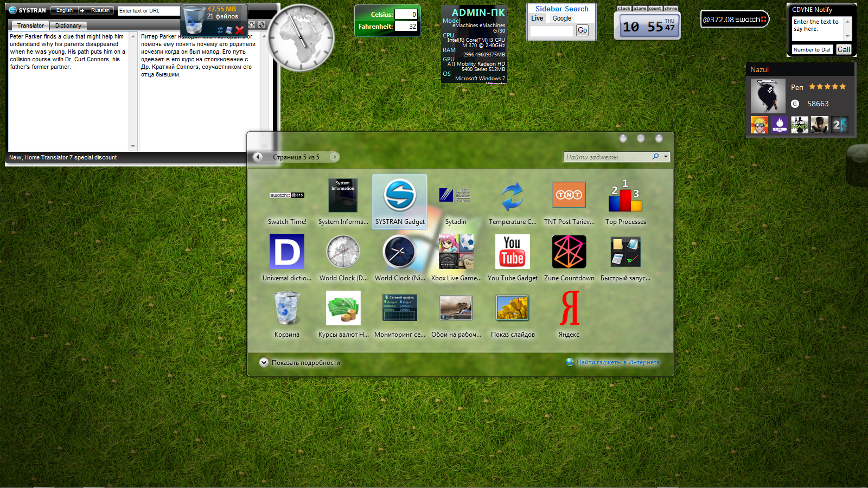This screenshot has width=868, height=488.
Task: Click the Celsius value field
Action: point(406,15)
